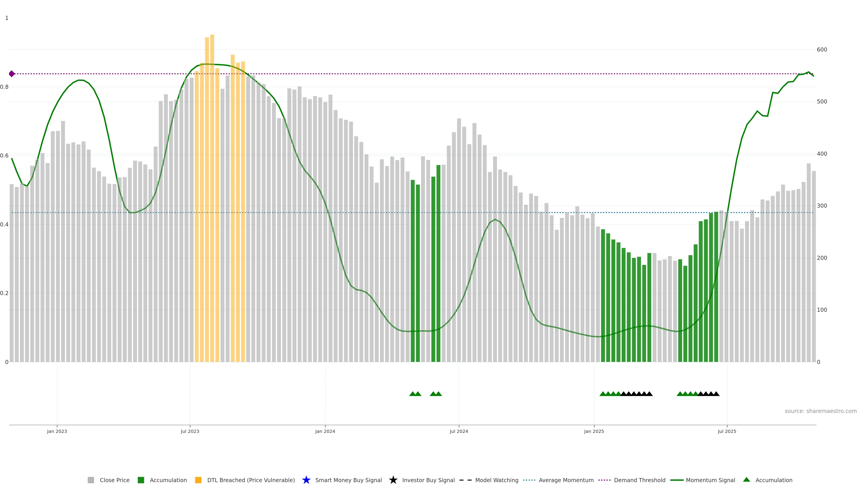Click the green Accumulation legend square
The height and width of the screenshot is (488, 868).
(141, 480)
